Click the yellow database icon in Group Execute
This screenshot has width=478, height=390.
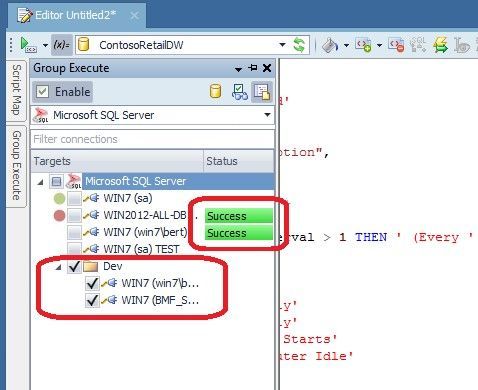tap(215, 91)
